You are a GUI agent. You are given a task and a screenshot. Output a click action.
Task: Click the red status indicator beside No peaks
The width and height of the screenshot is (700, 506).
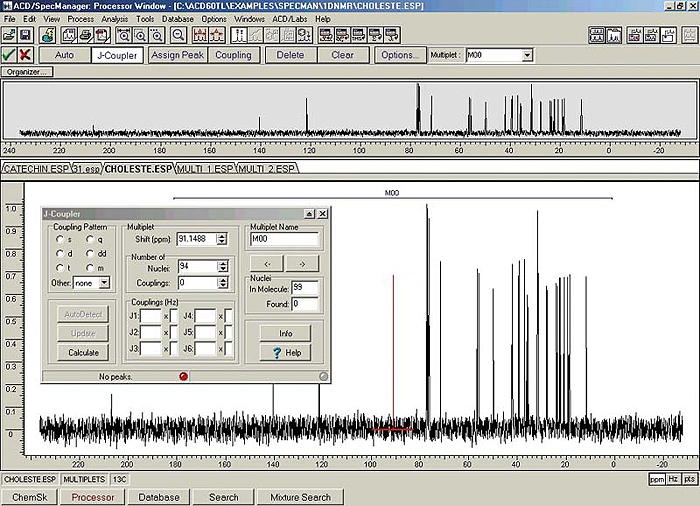(x=183, y=376)
